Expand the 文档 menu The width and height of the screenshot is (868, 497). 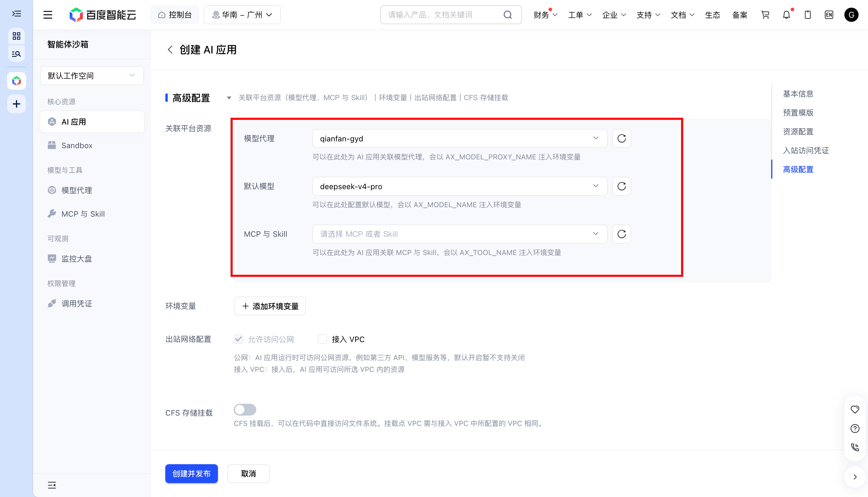tap(682, 15)
